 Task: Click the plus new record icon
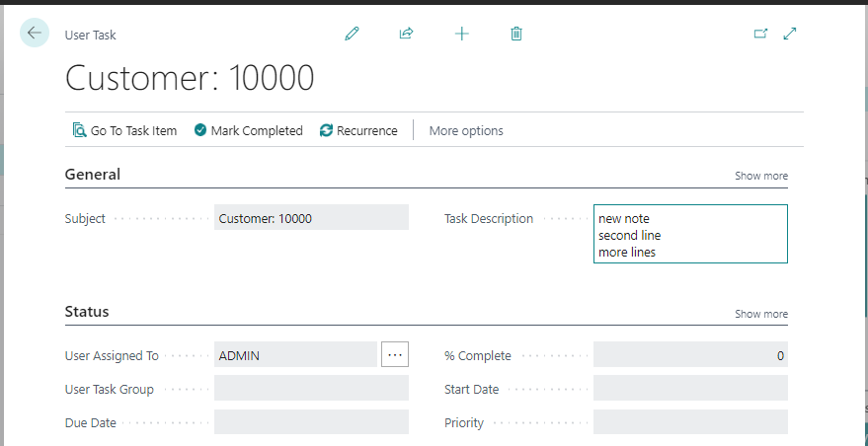[461, 34]
